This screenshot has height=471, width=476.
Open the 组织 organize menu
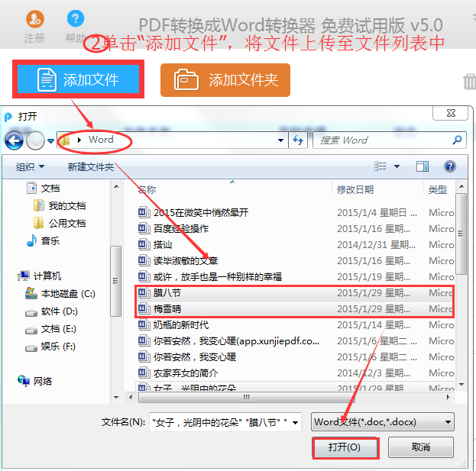click(30, 166)
